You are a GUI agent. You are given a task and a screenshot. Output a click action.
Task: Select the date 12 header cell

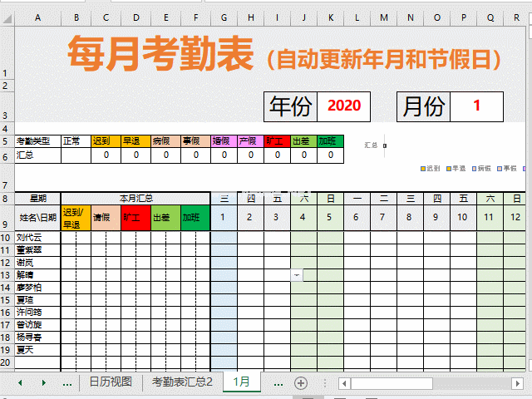pyautogui.click(x=515, y=218)
